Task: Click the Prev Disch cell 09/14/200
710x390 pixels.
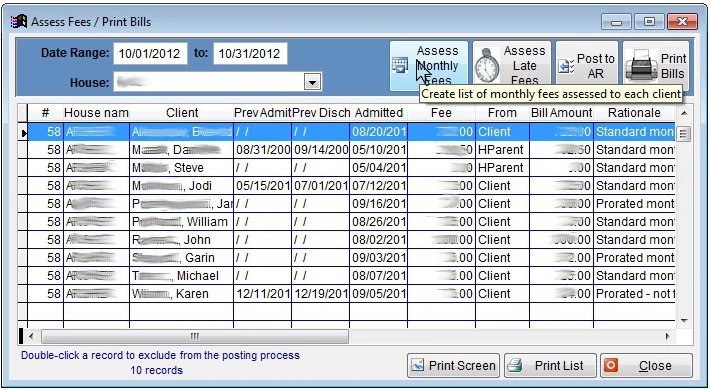Action: (321, 150)
